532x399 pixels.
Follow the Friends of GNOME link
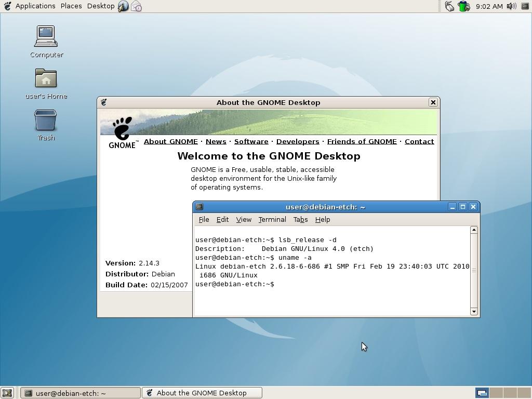tap(362, 141)
